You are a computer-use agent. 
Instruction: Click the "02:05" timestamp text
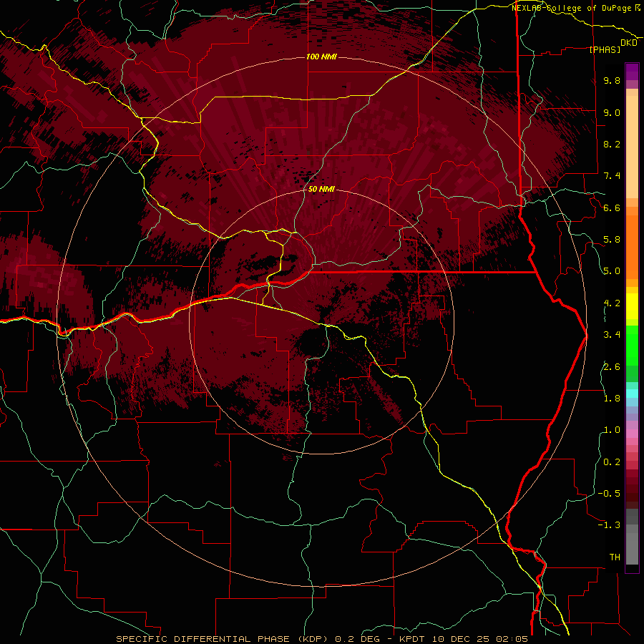(x=512, y=639)
